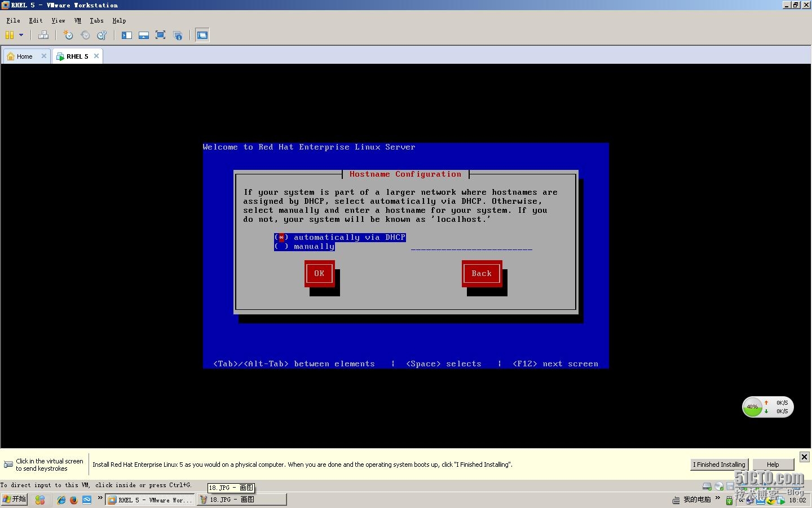The height and width of the screenshot is (508, 812).
Task: Dismiss the install hint bar
Action: [x=805, y=457]
